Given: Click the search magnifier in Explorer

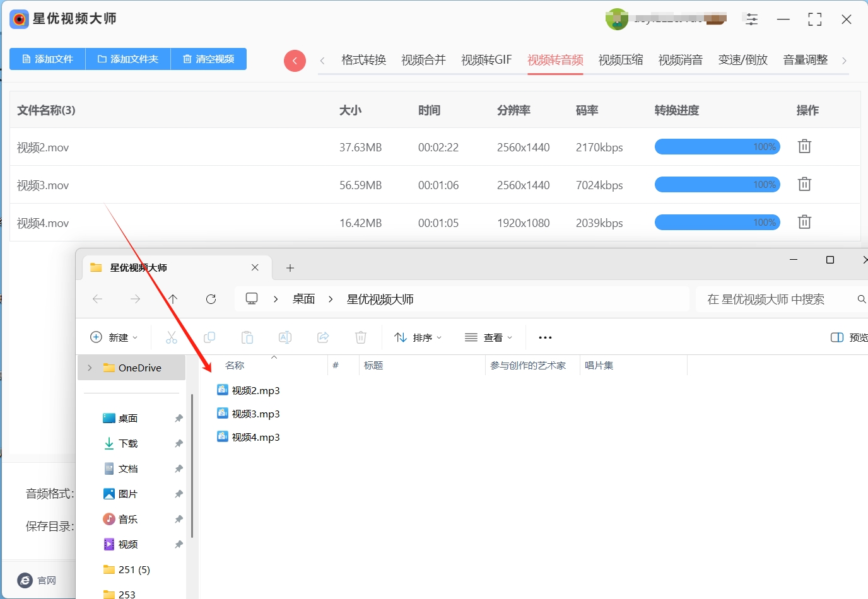Looking at the screenshot, I should pyautogui.click(x=862, y=299).
